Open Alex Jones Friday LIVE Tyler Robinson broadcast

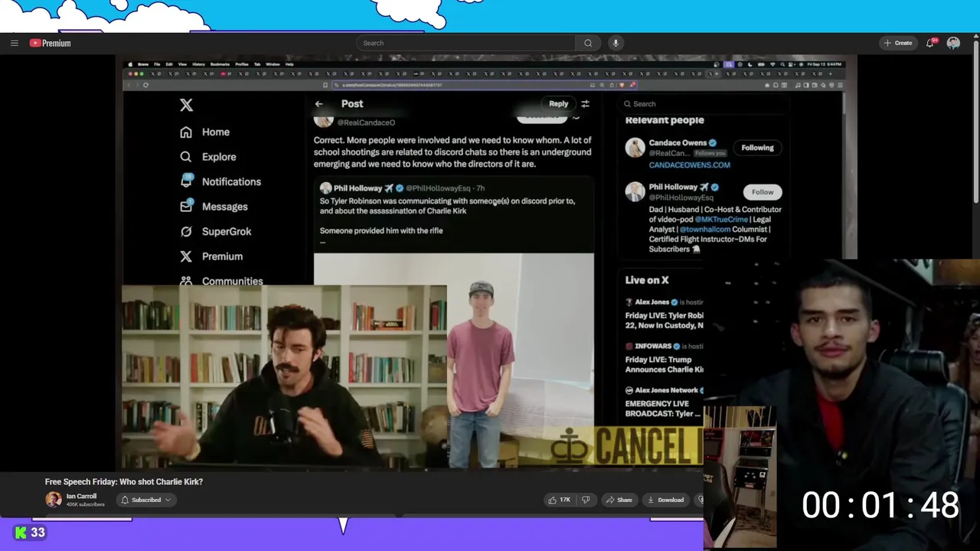[664, 314]
